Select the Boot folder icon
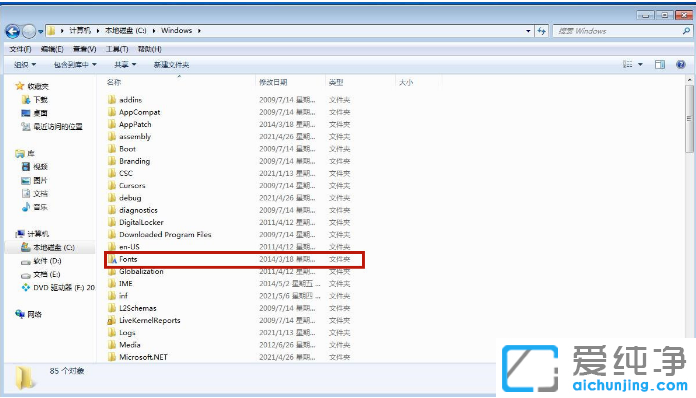The image size is (696, 398). [x=112, y=149]
